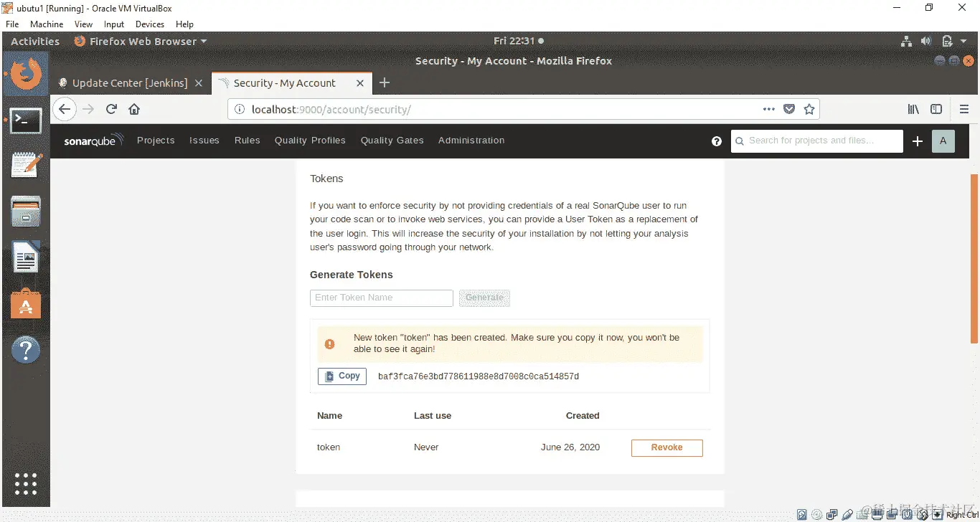Focus the Enter Token Name field

382,298
